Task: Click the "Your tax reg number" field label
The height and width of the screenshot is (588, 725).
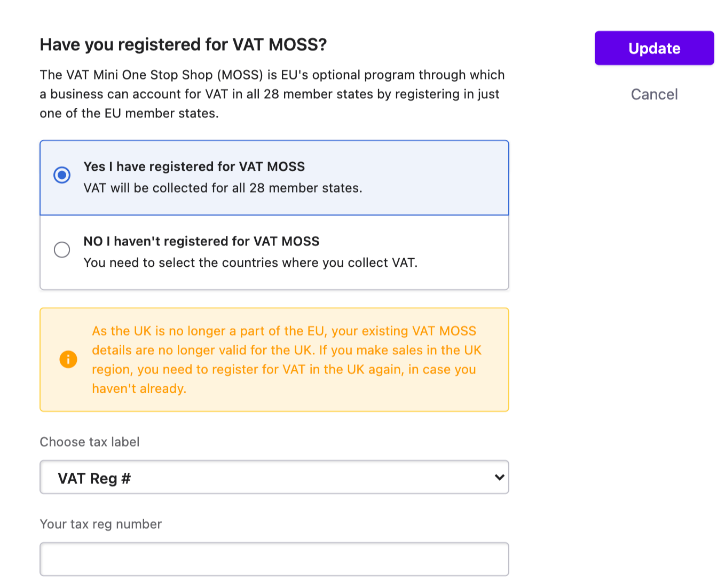Action: point(100,524)
